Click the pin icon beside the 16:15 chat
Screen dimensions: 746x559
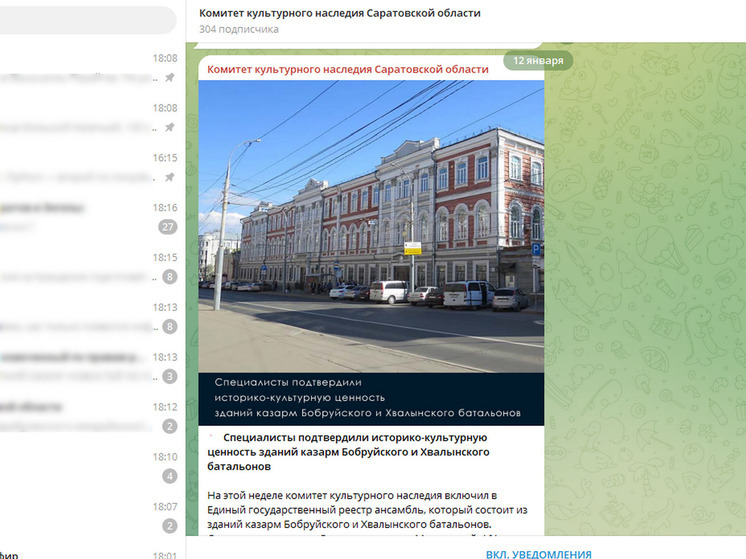click(169, 177)
